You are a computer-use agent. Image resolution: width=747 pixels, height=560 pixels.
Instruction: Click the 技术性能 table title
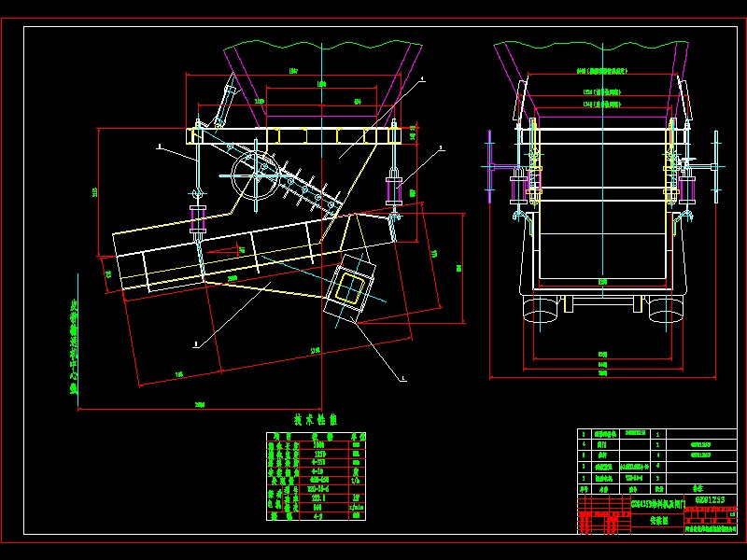(x=316, y=420)
